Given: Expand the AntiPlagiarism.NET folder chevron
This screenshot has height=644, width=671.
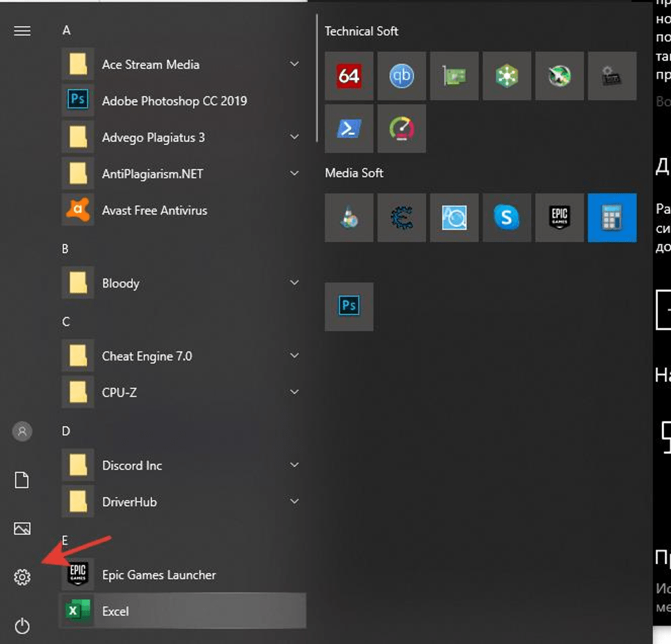Looking at the screenshot, I should click(294, 173).
